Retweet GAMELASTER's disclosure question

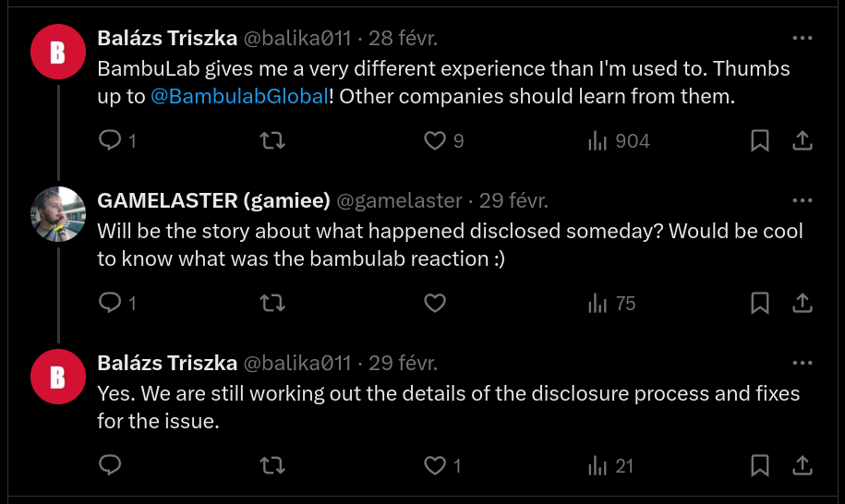272,303
